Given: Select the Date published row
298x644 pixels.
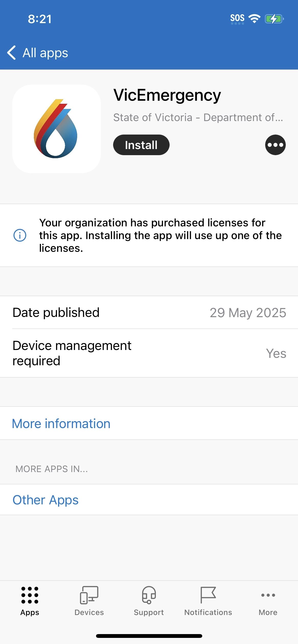Looking at the screenshot, I should [149, 312].
